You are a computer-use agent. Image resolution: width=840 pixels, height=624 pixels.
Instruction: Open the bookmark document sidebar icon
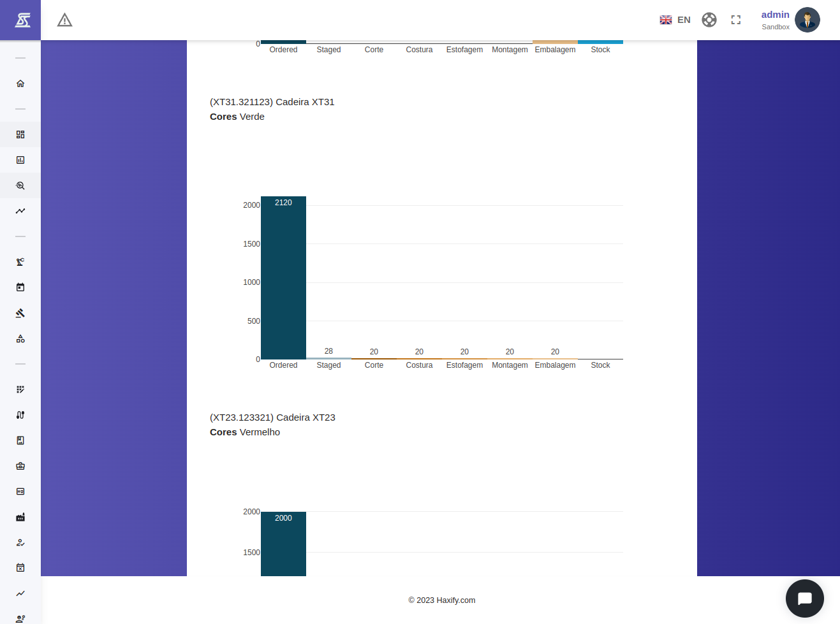point(20,440)
